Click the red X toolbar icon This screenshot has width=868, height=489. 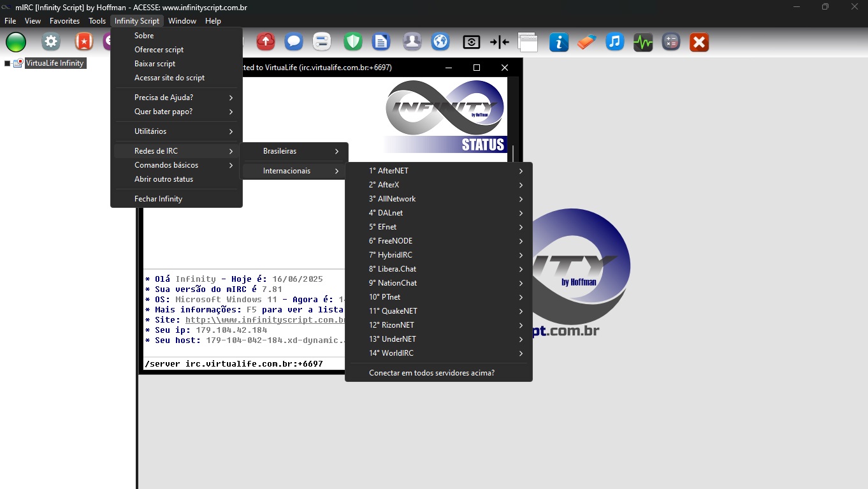pyautogui.click(x=699, y=42)
